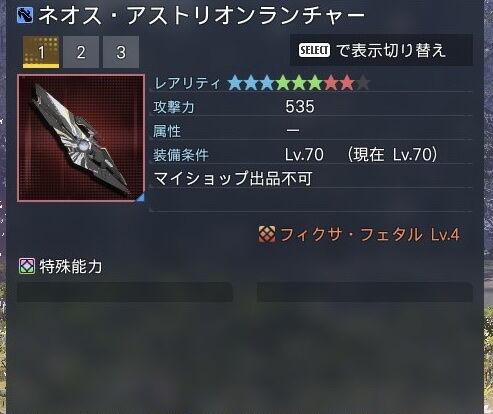The image size is (493, 414).
Task: Switch to info tab 3
Action: point(121,52)
